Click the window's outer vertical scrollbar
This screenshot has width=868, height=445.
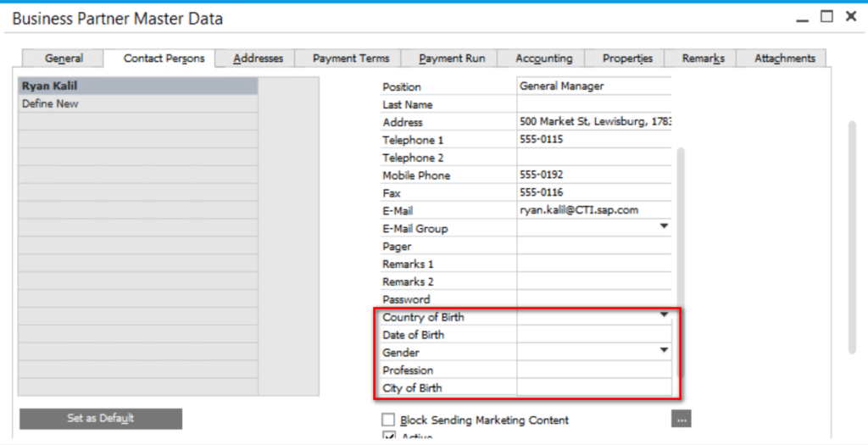click(853, 236)
